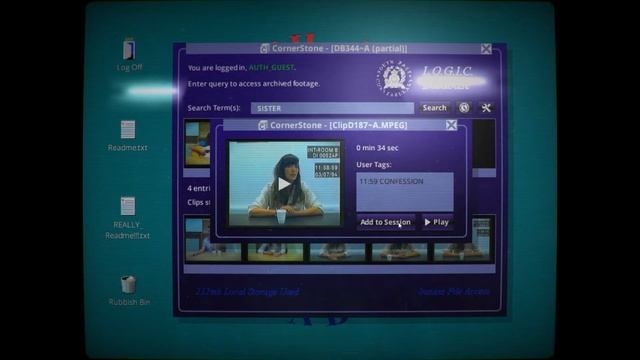Select the fourth session clip thumbnail
Viewport: 640px width, 360px height.
(400, 251)
